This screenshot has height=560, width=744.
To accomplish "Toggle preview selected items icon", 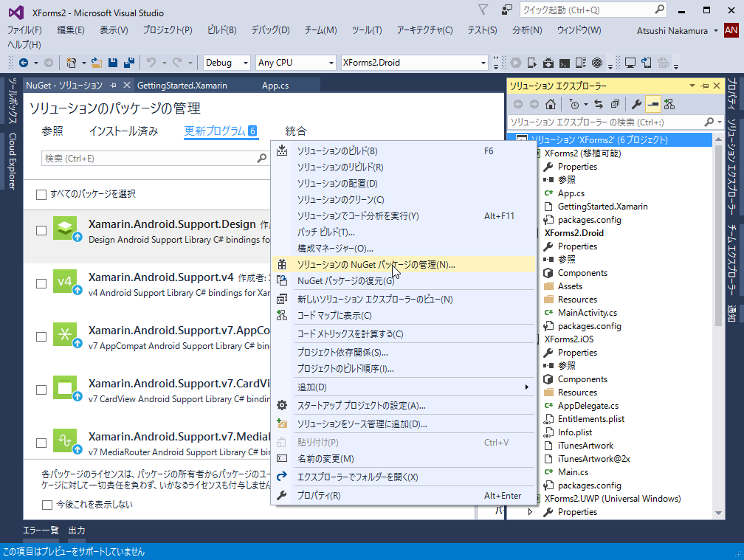I will tap(653, 104).
